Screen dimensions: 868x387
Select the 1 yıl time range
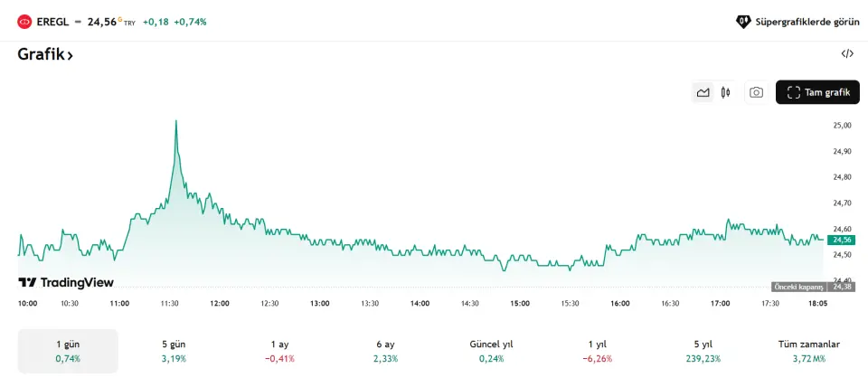click(x=597, y=351)
